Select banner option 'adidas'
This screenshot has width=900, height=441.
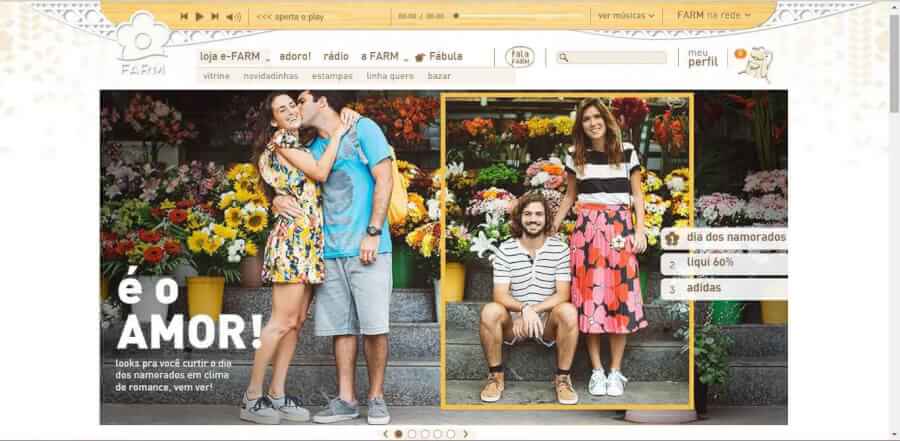[724, 288]
